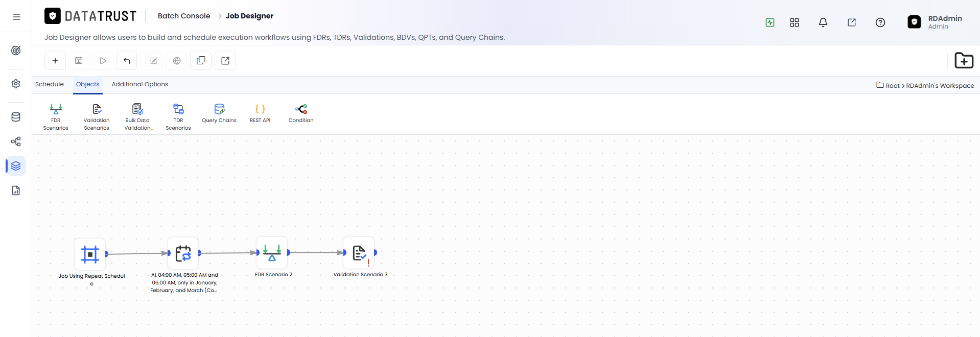
Task: Select the Bulk Data Validation object
Action: pos(138,117)
